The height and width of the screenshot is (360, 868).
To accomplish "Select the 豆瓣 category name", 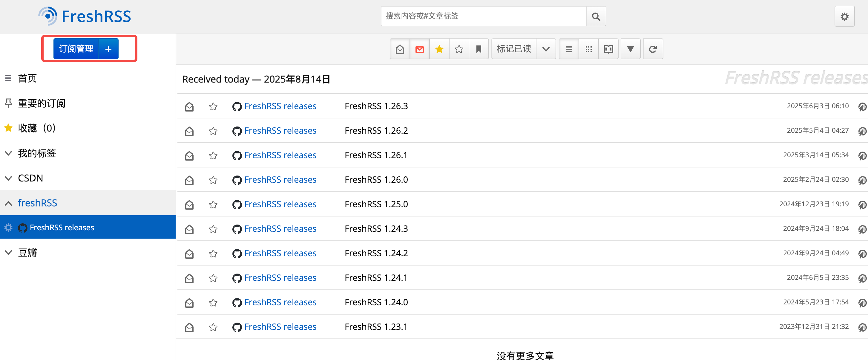I will pyautogui.click(x=27, y=252).
